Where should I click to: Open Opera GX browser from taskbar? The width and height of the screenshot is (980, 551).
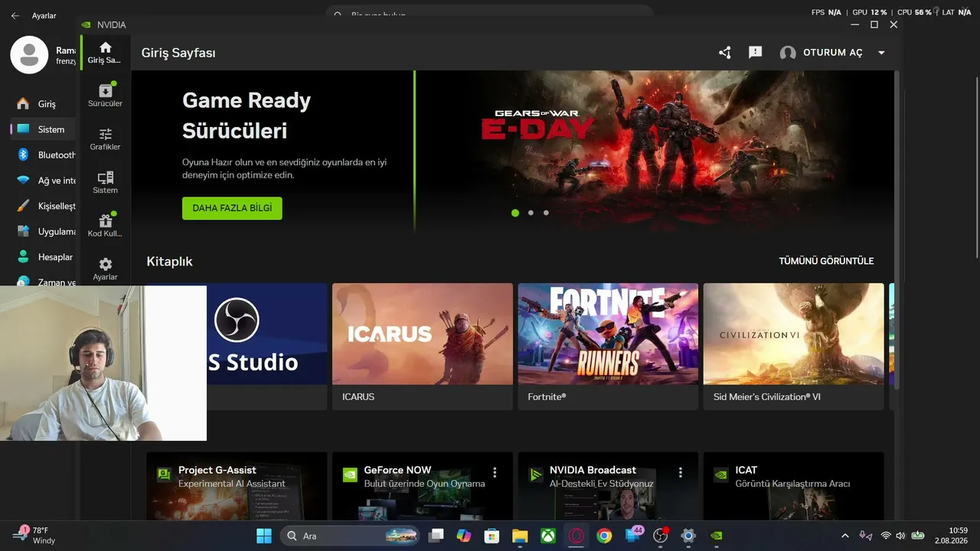[x=577, y=536]
